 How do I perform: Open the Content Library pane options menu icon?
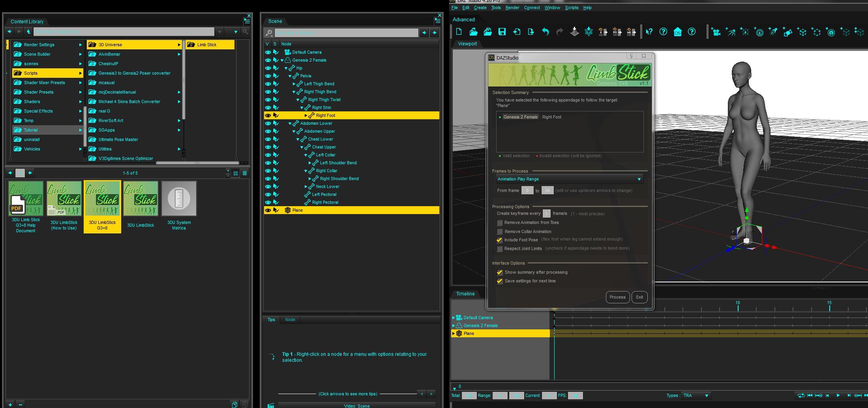tap(247, 21)
